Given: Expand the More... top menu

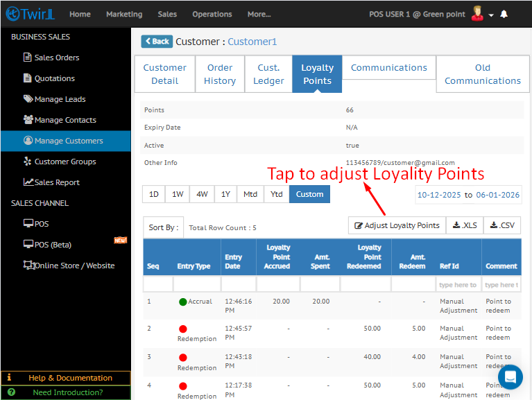Looking at the screenshot, I should (259, 14).
